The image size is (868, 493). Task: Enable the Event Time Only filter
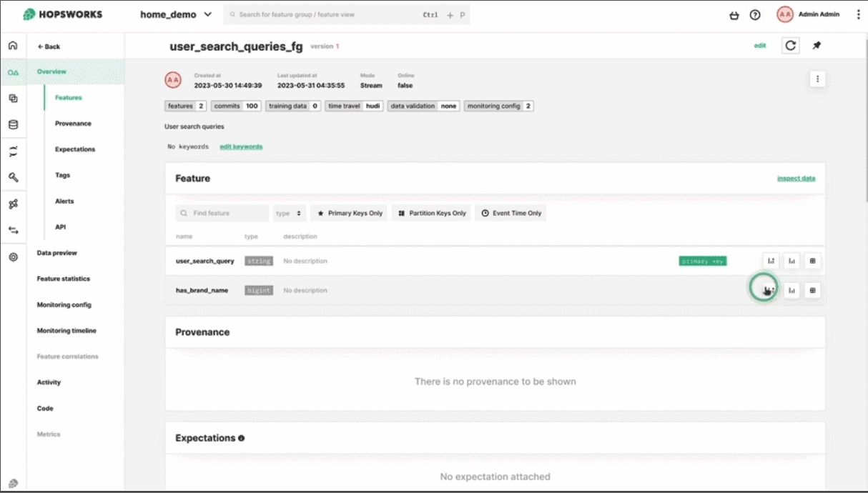(x=511, y=212)
